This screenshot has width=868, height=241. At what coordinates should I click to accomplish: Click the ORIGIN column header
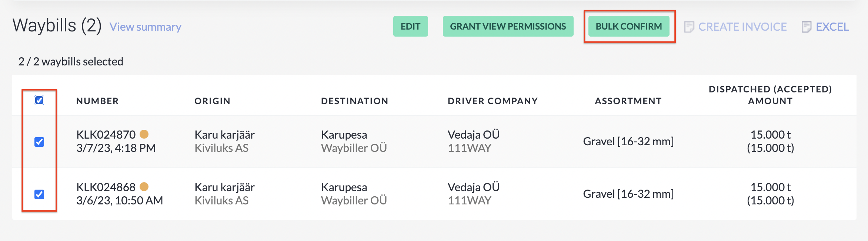[x=213, y=101]
